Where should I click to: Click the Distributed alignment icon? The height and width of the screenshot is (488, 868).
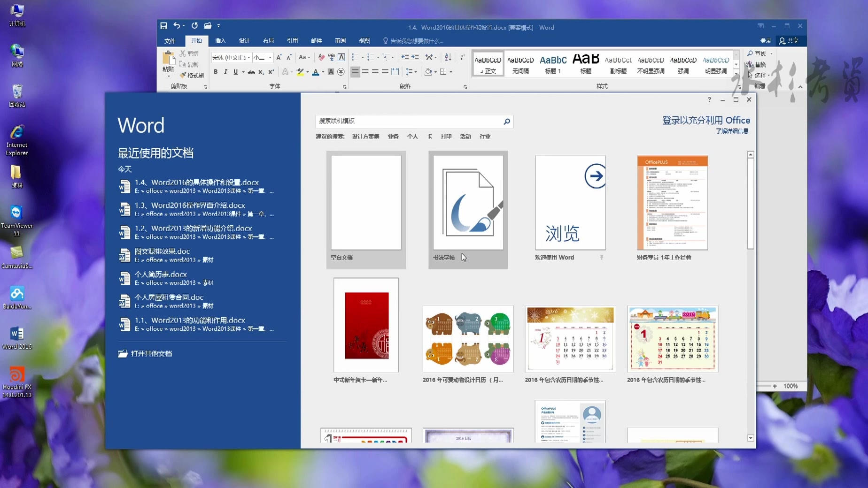(395, 72)
